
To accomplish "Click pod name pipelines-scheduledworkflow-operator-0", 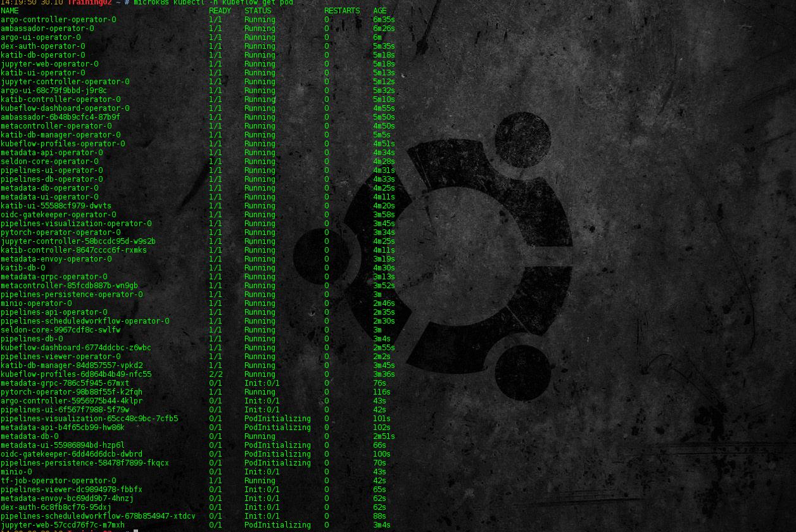I will (x=85, y=321).
